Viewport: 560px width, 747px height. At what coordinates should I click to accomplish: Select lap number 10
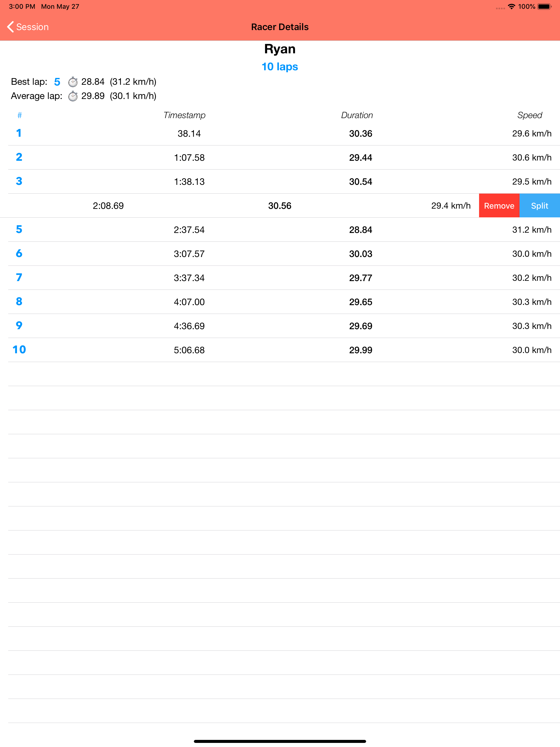tap(19, 349)
